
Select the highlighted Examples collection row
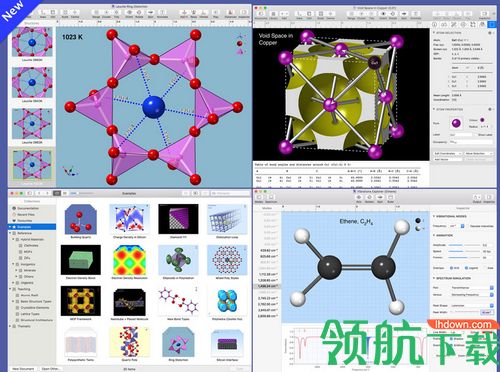click(x=32, y=227)
